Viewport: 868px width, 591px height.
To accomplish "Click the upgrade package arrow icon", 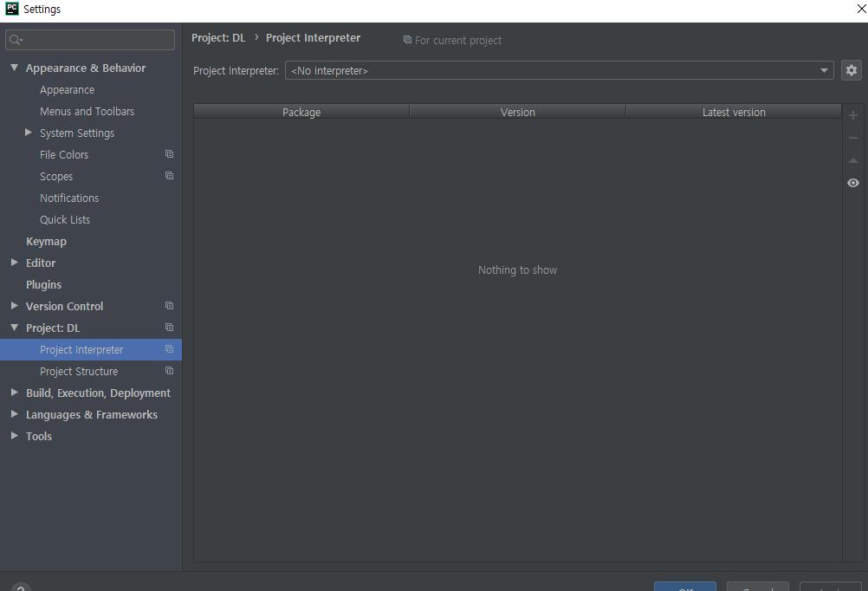I will click(x=853, y=160).
